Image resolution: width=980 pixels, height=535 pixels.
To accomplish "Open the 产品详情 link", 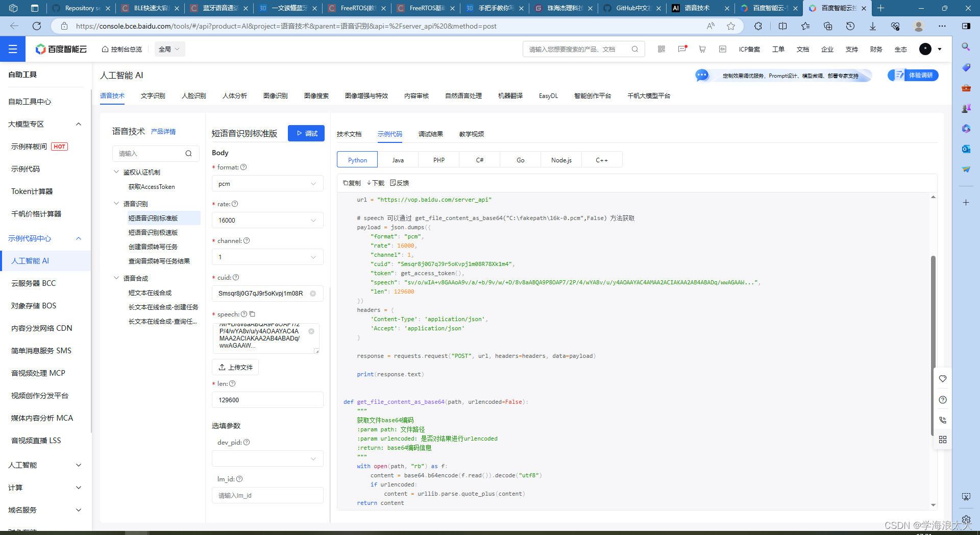I will (163, 132).
